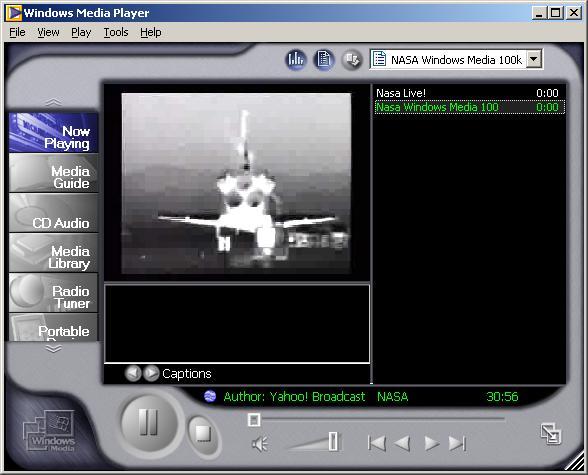
Task: Open the Portable Device tab
Action: click(x=53, y=327)
